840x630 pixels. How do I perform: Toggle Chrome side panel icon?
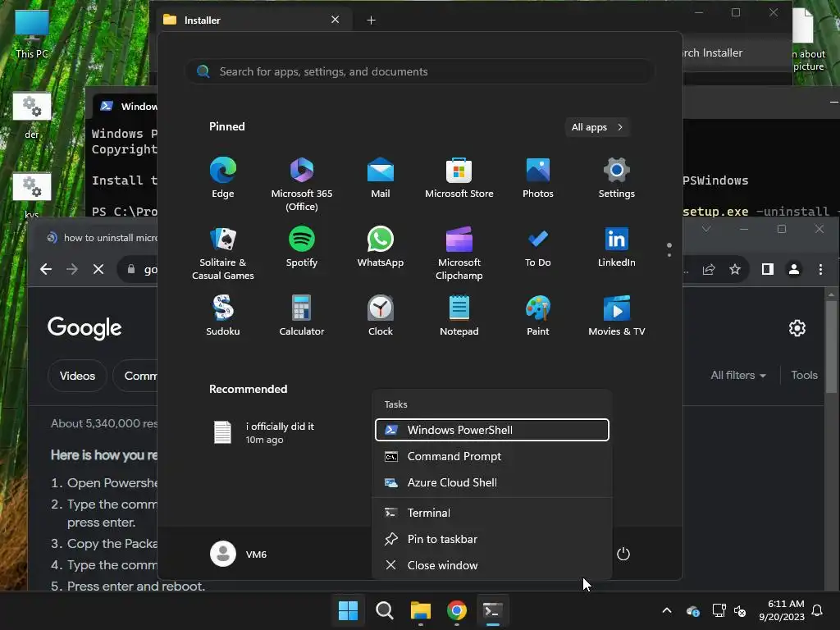pos(768,269)
